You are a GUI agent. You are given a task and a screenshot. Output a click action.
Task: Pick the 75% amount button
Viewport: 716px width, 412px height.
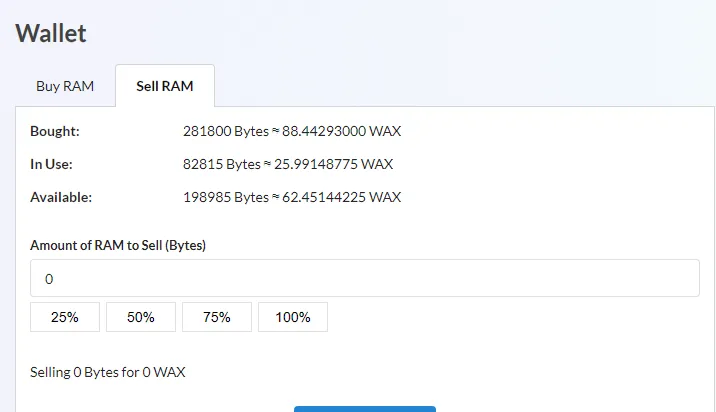tap(217, 317)
